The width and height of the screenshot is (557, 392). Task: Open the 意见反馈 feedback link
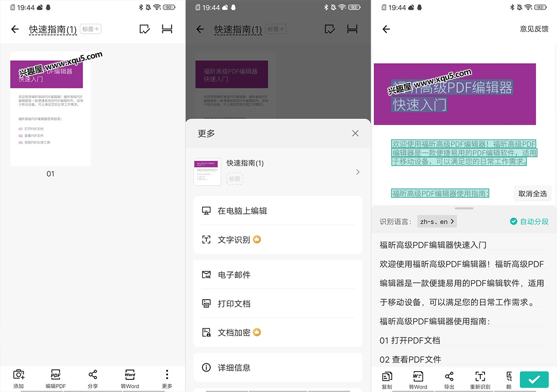tap(534, 29)
